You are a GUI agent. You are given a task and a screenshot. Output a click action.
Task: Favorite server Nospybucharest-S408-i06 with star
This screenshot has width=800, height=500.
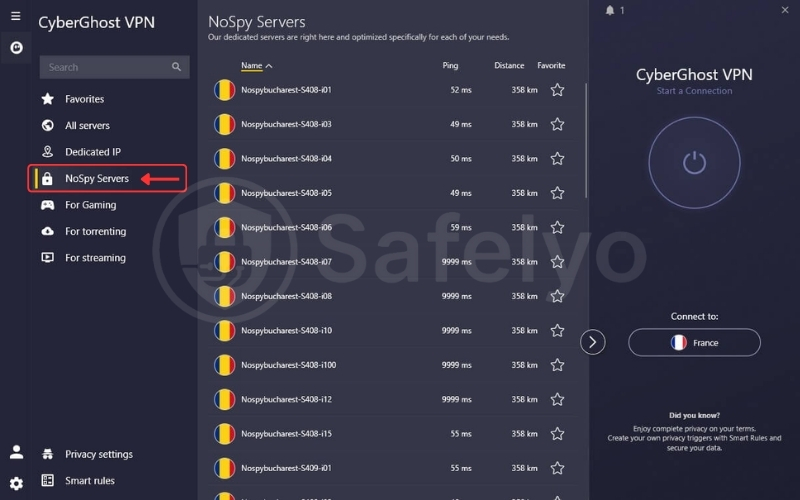(x=557, y=227)
